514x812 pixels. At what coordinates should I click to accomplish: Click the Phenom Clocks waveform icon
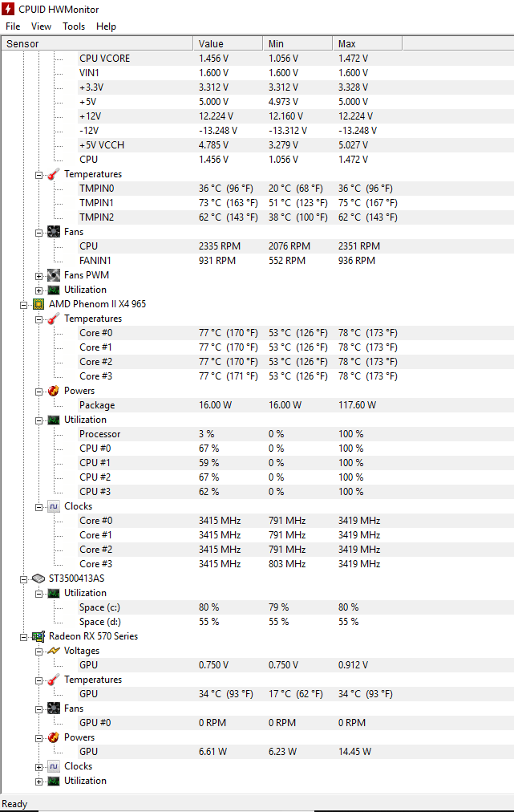54,506
